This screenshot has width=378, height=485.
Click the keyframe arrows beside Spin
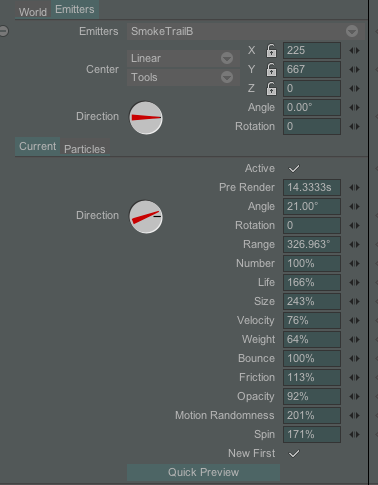coord(354,435)
